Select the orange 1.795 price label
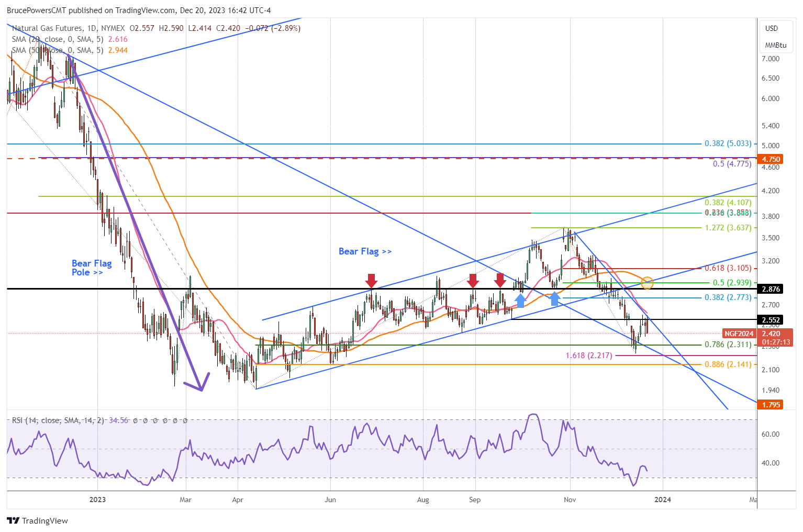Screen dimensions: 803x532 [771, 405]
